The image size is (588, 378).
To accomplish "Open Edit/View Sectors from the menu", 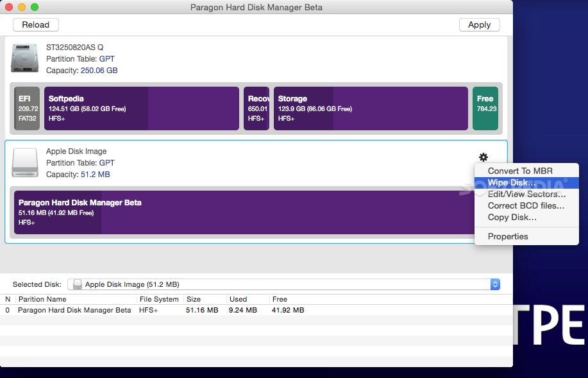I will tap(526, 194).
